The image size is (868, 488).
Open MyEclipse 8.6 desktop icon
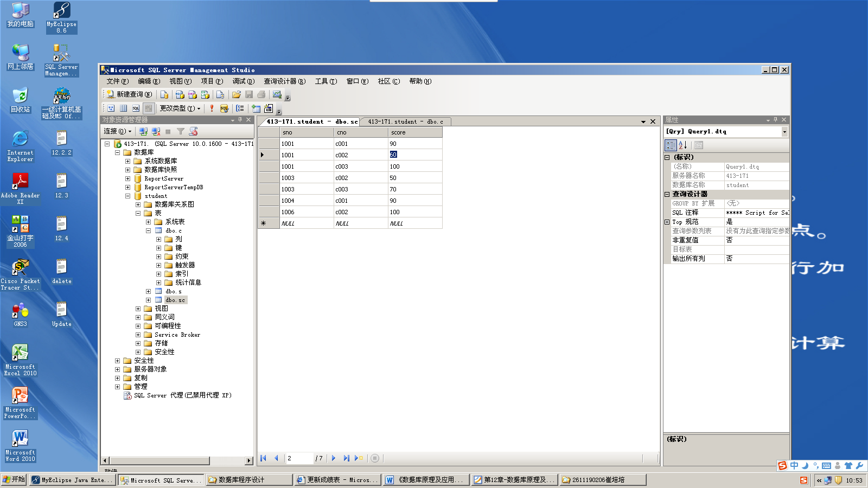click(x=61, y=18)
